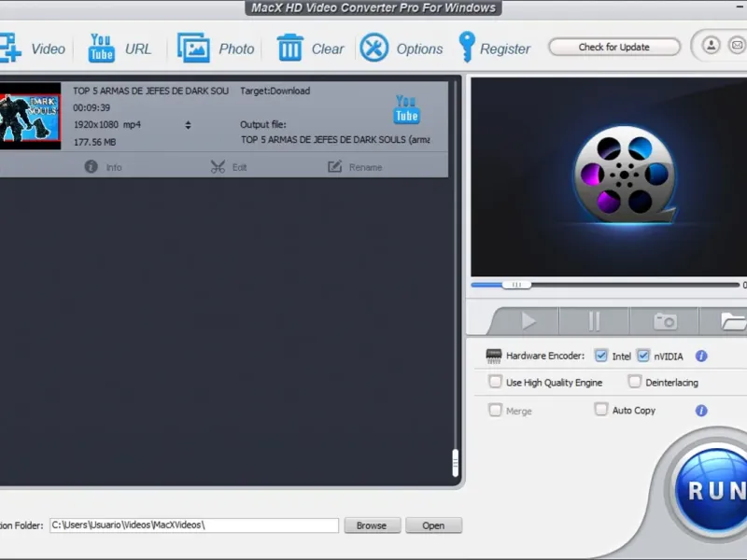Open the resolution format selector arrows
The image size is (747, 560).
[x=189, y=125]
